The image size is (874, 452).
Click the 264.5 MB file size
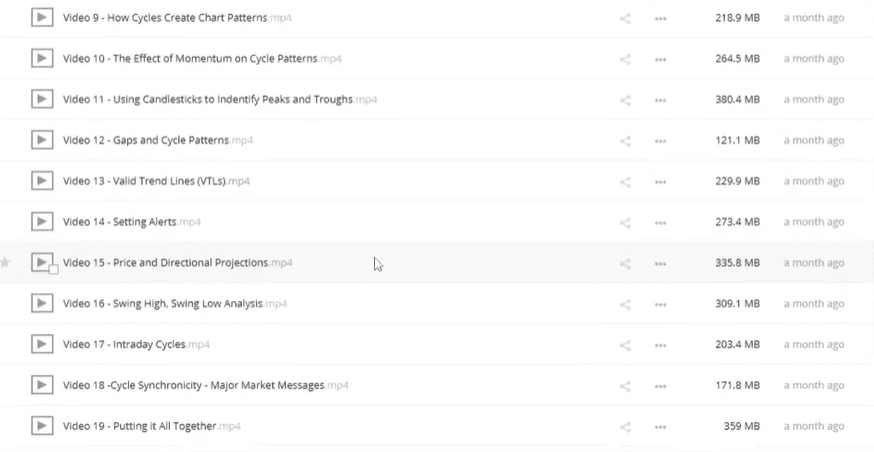click(x=737, y=58)
